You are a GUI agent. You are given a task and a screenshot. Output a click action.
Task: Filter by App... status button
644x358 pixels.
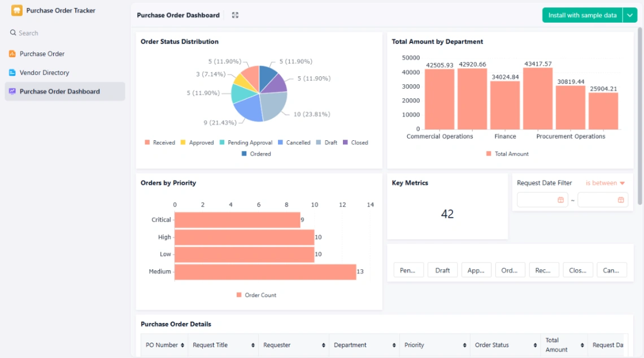coord(476,270)
